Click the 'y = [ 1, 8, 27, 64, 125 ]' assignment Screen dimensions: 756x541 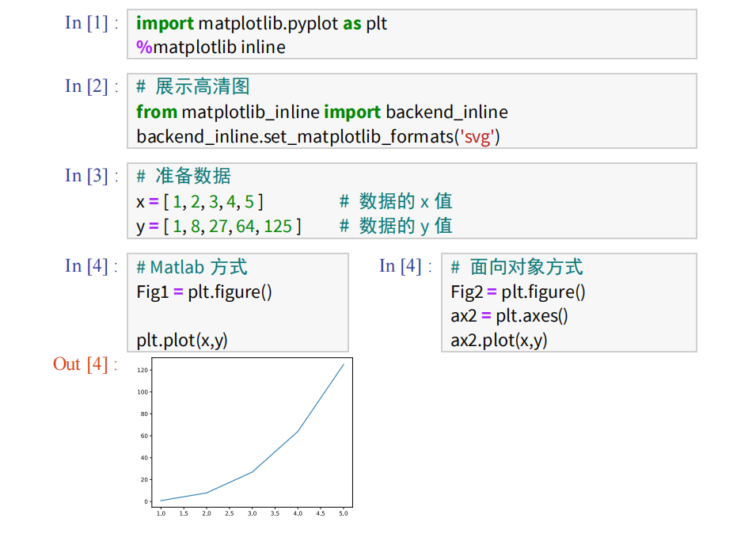tap(218, 227)
